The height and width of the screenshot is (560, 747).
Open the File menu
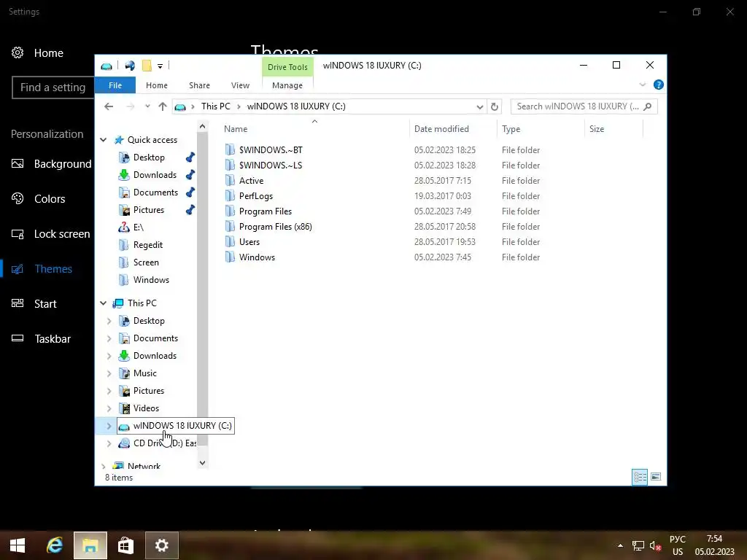pos(115,85)
